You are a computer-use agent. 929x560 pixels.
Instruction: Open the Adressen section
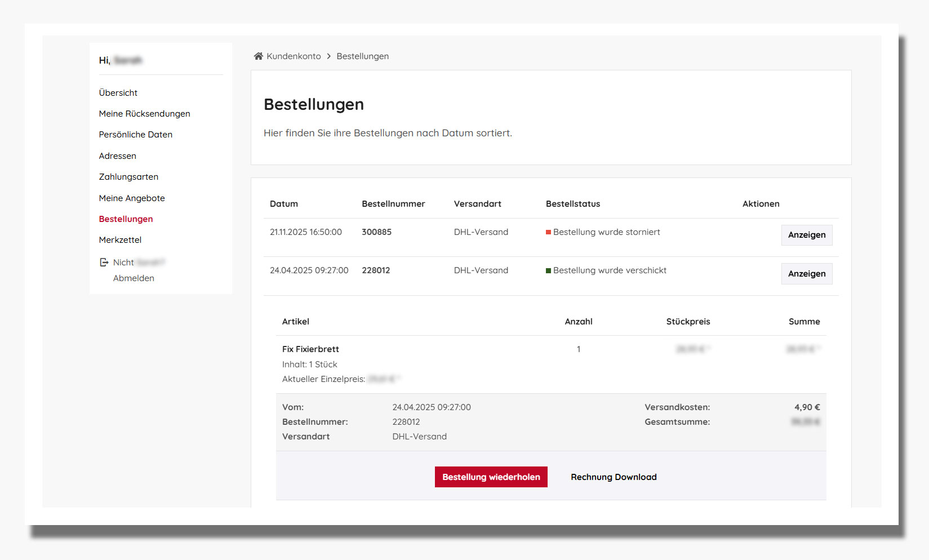(x=118, y=155)
